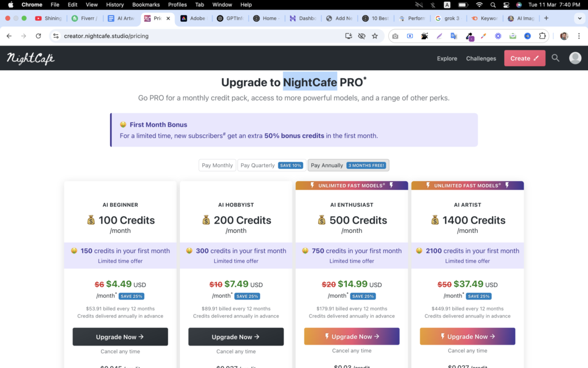588x368 pixels.
Task: Switch to the GPTInf tab
Action: click(230, 18)
